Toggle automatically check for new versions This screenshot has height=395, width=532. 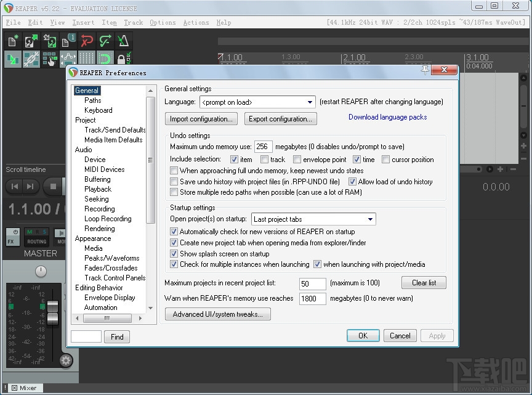(174, 231)
